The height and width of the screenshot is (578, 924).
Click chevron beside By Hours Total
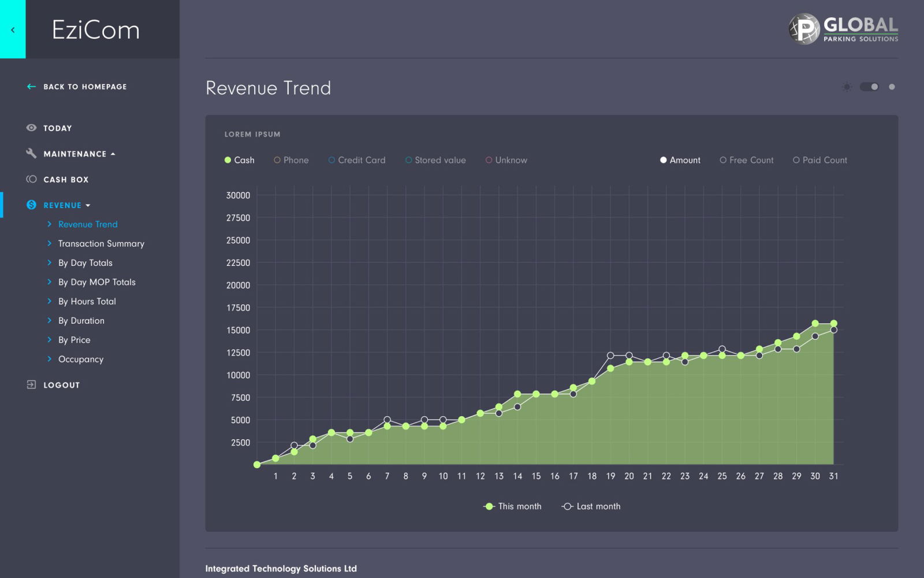49,301
